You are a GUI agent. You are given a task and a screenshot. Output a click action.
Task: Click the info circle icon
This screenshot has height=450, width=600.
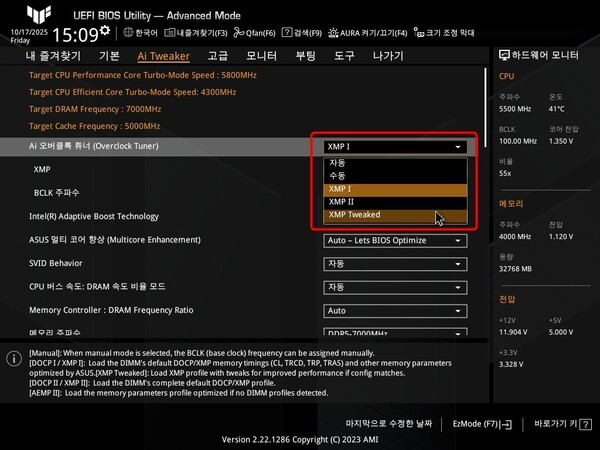[14, 359]
